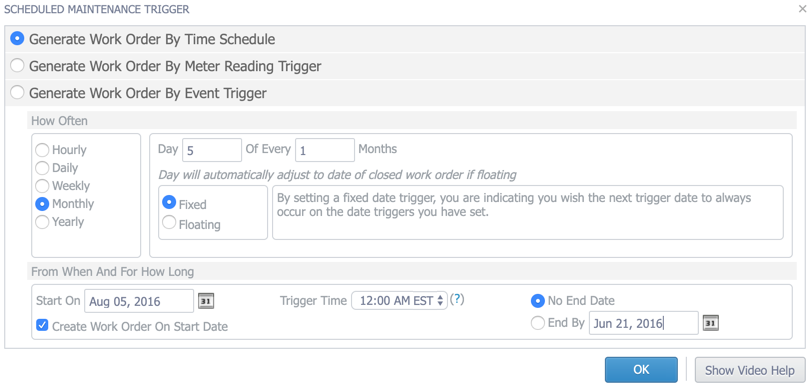Viewport: 810px width, 388px height.
Task: Open the Start On calendar picker icon
Action: point(206,301)
